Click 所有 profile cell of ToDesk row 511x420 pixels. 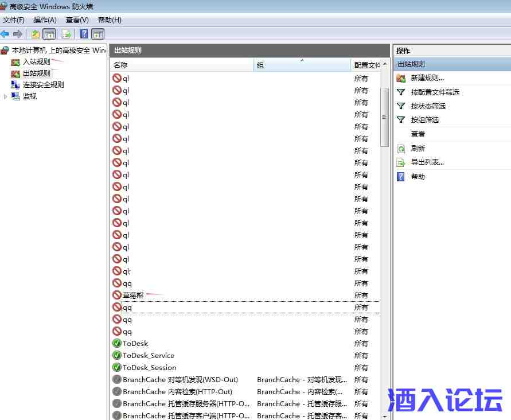pos(361,343)
